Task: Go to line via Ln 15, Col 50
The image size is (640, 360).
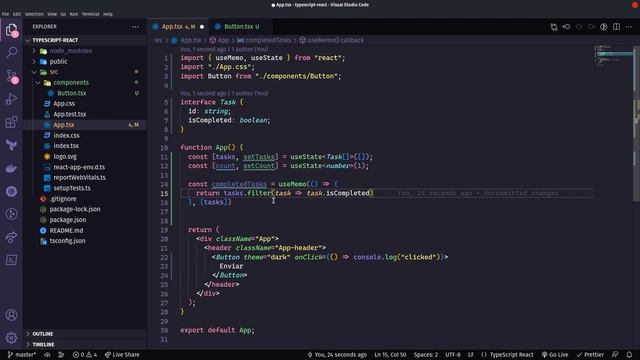Action: tap(390, 355)
